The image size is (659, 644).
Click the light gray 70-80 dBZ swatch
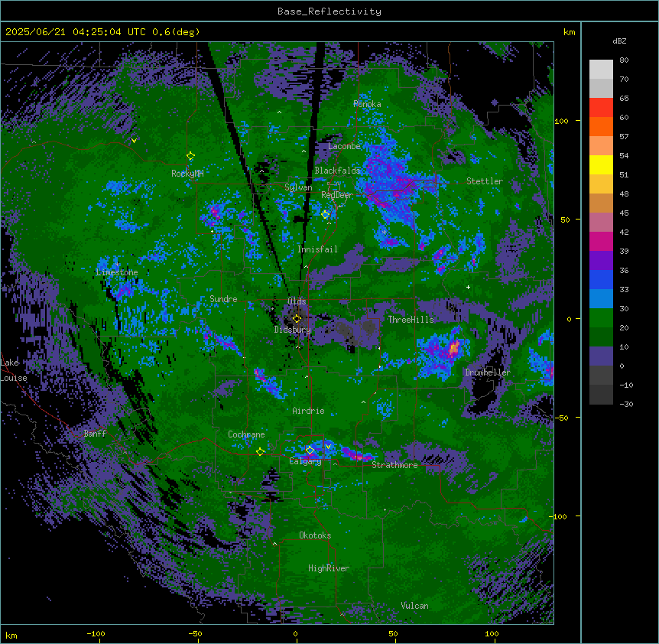pos(601,70)
